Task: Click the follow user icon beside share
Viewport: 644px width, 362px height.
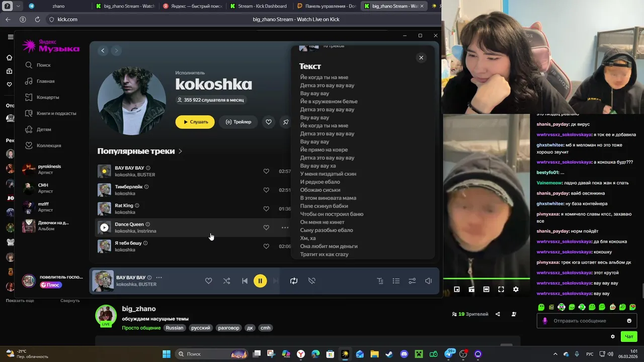Action: (x=514, y=314)
